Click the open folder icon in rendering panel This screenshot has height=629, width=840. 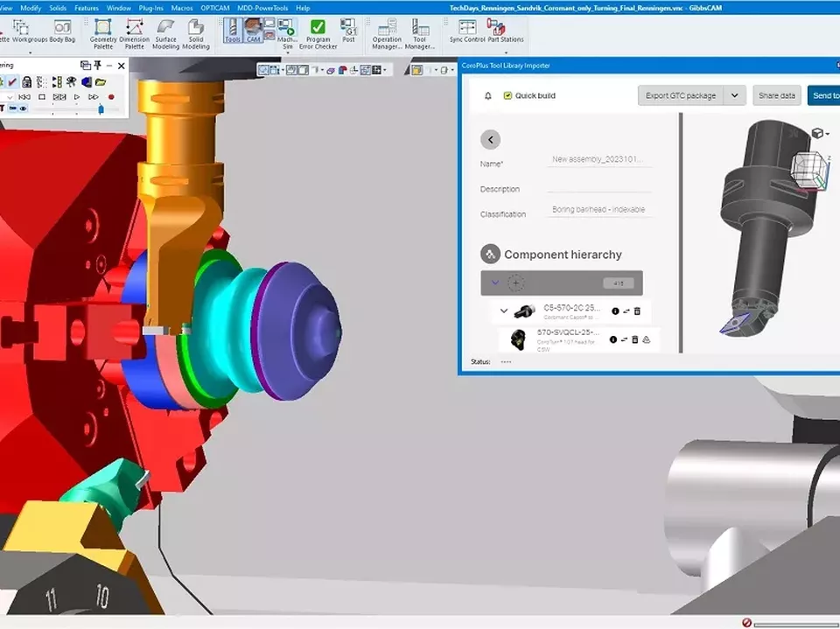coord(101,82)
